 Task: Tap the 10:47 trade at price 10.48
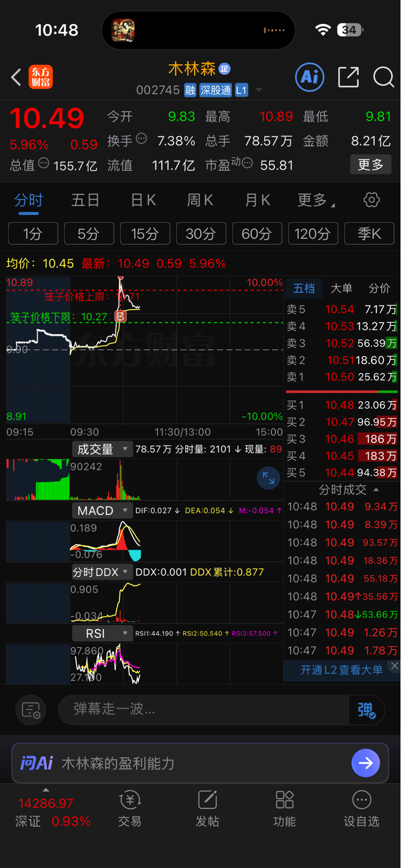click(342, 615)
